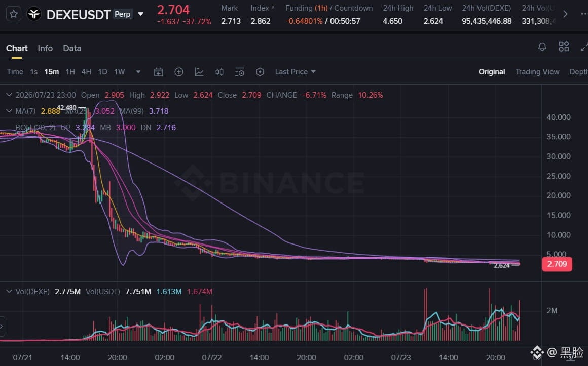Click the Vol(USDT) value 7.751M
Viewport: 588px width, 366px height.
coord(138,292)
